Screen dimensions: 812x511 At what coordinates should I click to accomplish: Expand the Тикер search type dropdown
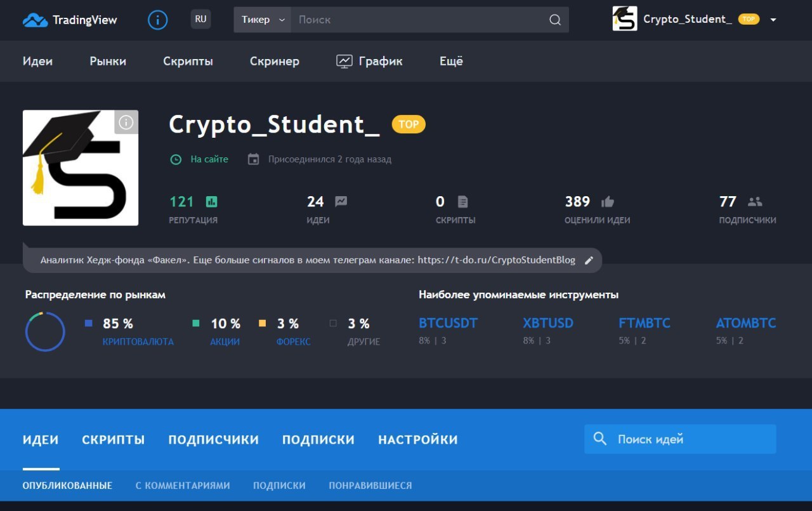click(x=263, y=20)
